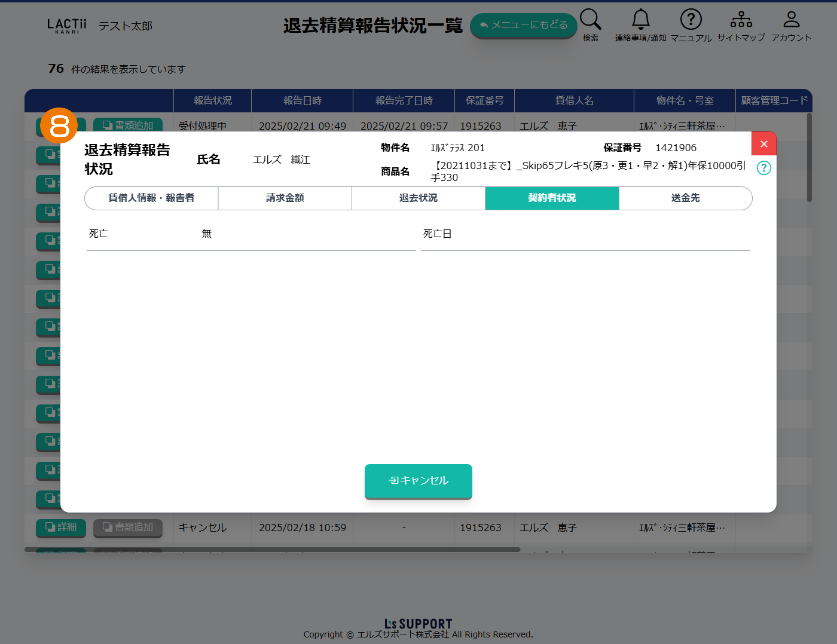
Task: Click the Ls SUPPORT footer logo
Action: (x=418, y=624)
